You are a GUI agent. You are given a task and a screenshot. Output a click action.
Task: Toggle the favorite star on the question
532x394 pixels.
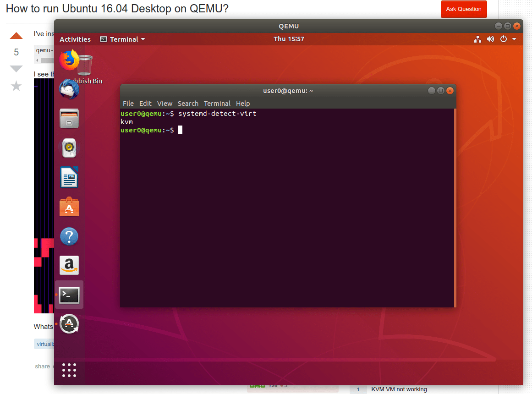pos(16,86)
